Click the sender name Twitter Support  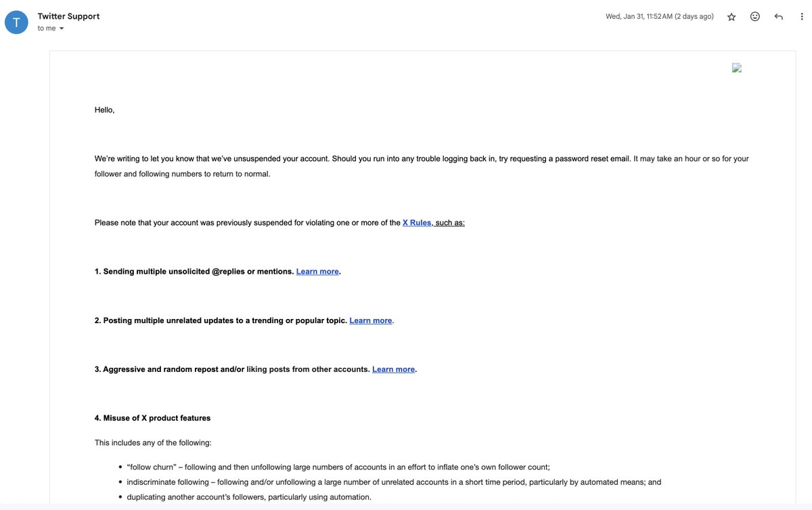[68, 16]
